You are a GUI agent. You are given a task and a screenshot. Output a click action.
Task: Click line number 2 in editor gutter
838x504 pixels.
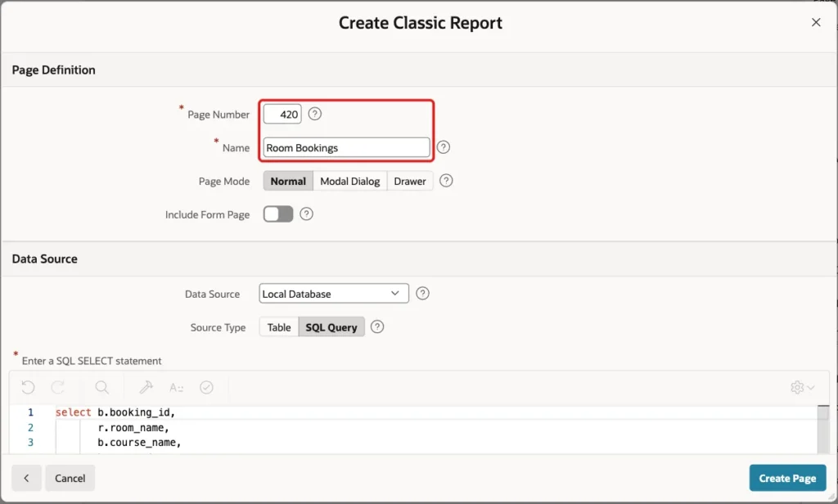pyautogui.click(x=30, y=428)
